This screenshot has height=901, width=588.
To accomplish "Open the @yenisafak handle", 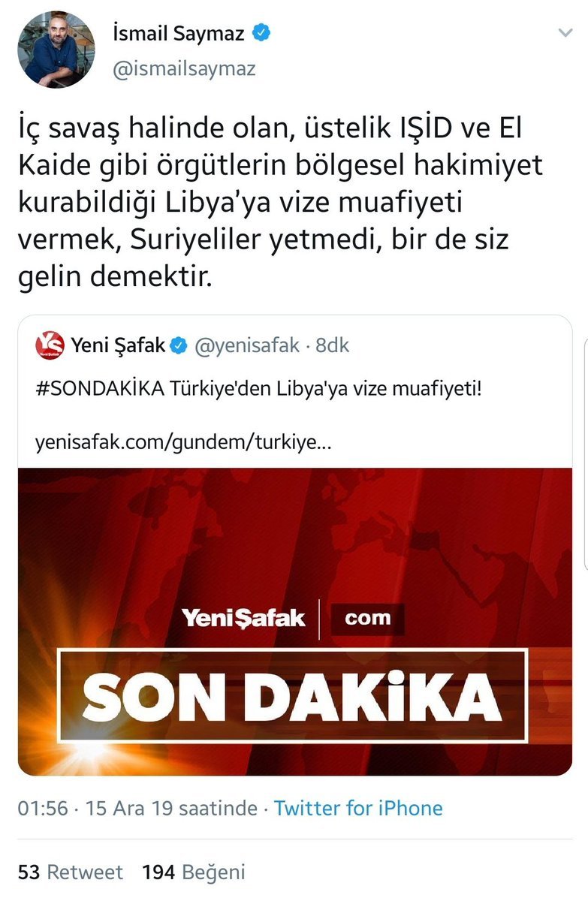I will 247,345.
